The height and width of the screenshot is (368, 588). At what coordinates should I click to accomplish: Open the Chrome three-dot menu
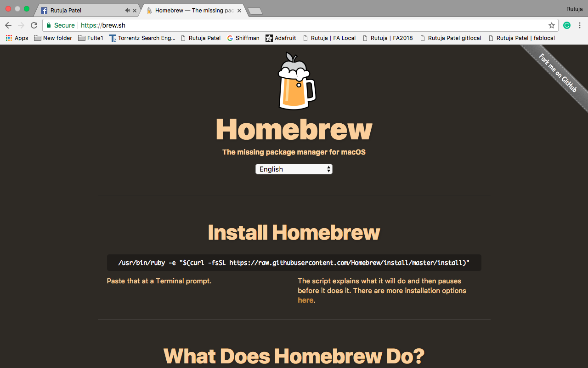pos(580,25)
